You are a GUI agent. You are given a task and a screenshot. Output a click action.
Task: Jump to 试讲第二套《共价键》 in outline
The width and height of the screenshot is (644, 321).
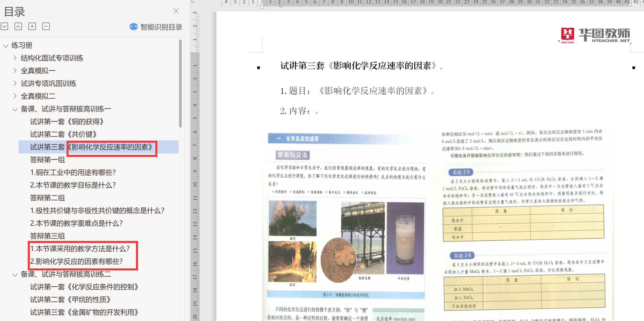coord(63,134)
